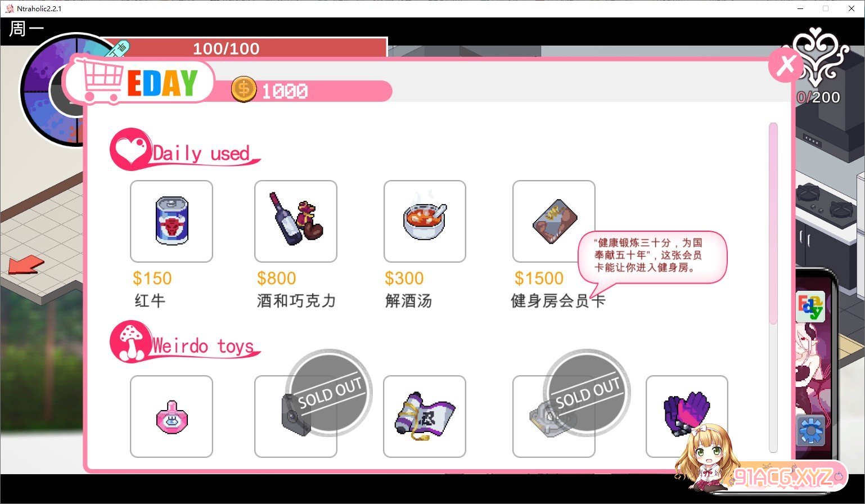Choose the ninja scroll item
Image resolution: width=865 pixels, height=504 pixels.
tap(425, 416)
